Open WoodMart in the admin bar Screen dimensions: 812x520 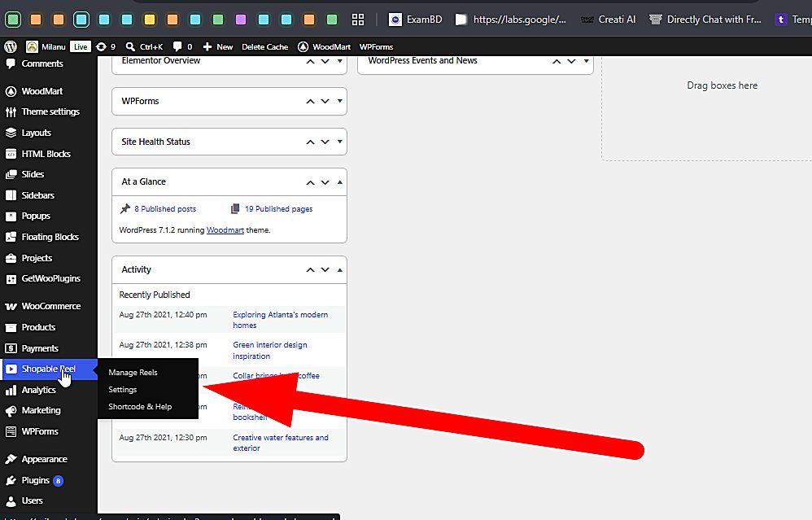tap(324, 46)
